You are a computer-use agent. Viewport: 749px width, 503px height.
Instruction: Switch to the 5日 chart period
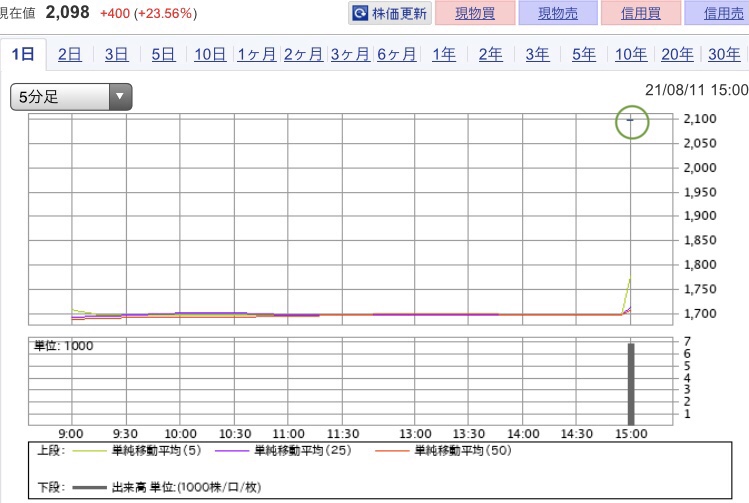coord(163,54)
